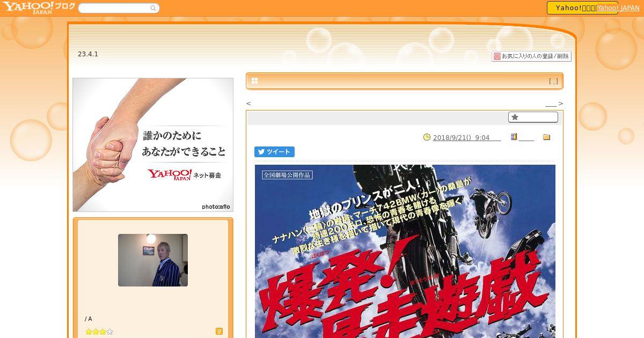
Task: Open the blogger's profile photo
Action: pos(153,260)
